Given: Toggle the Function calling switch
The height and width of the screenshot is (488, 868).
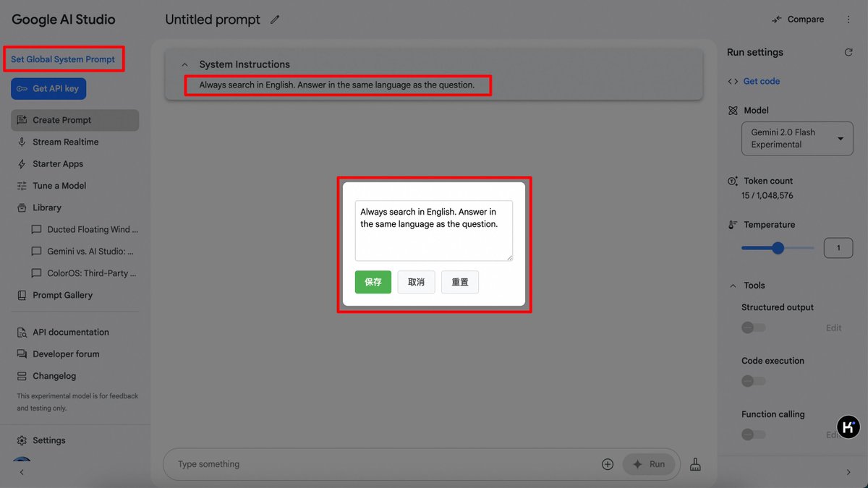Looking at the screenshot, I should click(x=754, y=435).
